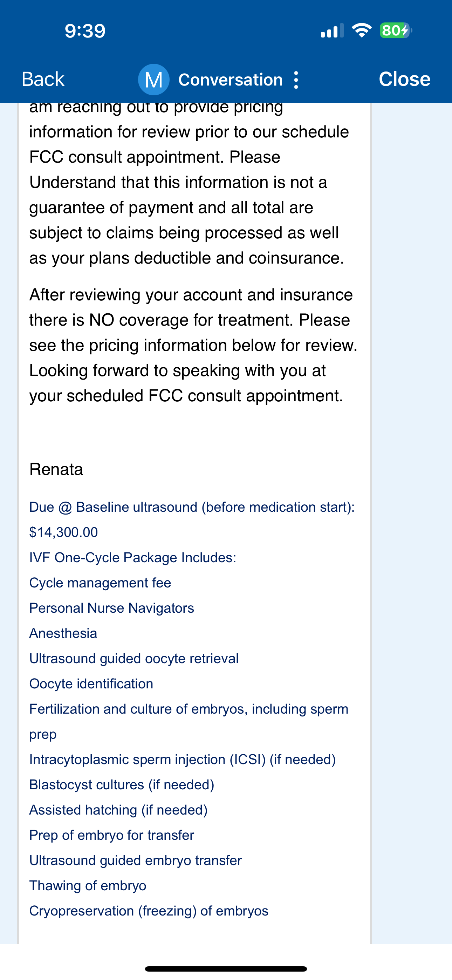Tap the Close button in header

pyautogui.click(x=404, y=80)
